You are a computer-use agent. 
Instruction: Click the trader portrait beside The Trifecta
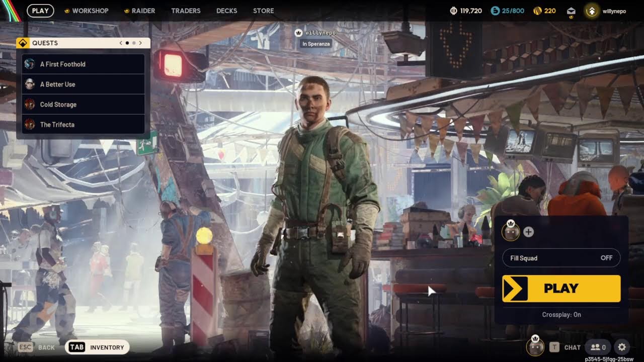tap(30, 124)
